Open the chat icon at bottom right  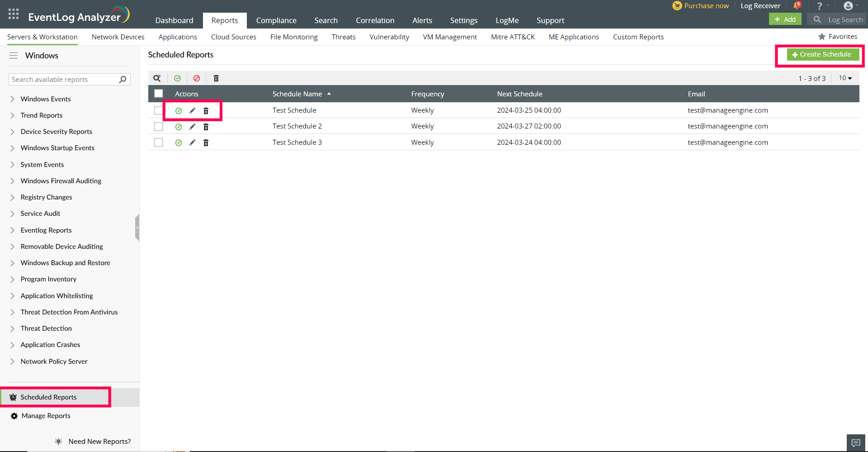pyautogui.click(x=856, y=442)
